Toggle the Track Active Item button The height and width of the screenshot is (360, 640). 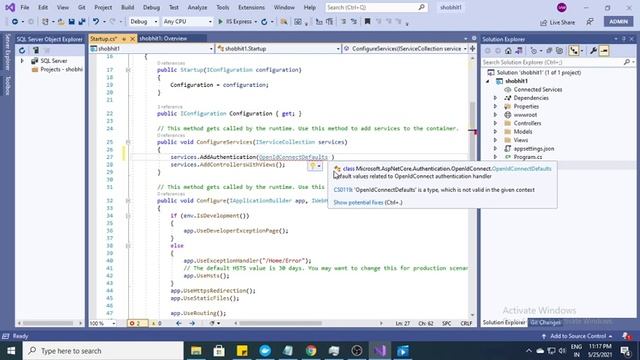point(574,51)
